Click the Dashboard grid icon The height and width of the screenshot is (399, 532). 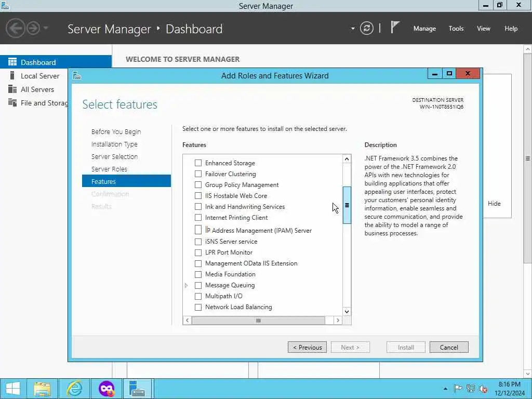(12, 62)
